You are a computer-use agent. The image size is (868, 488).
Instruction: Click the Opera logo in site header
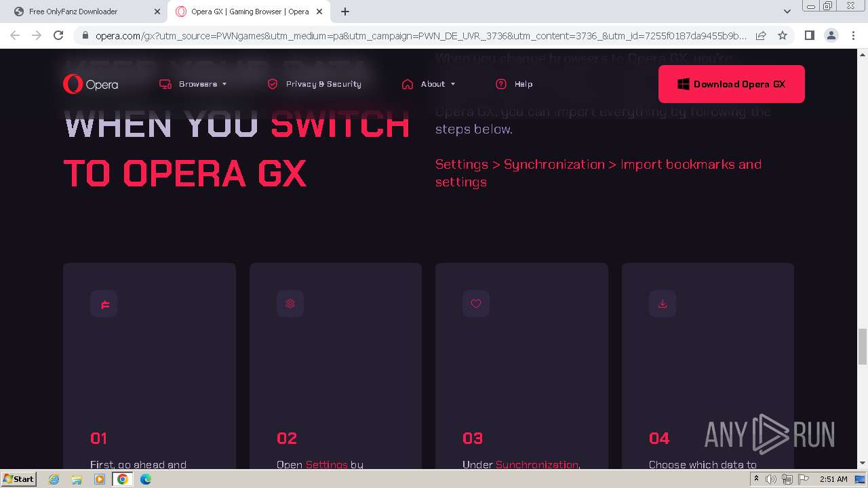coord(90,84)
